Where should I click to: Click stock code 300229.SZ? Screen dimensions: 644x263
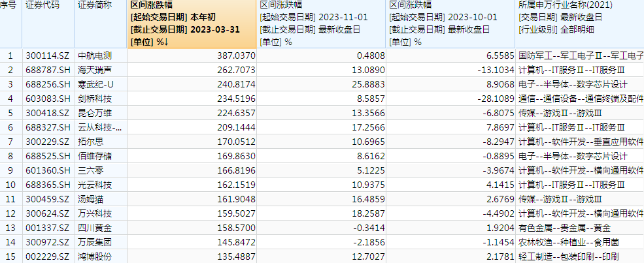pos(48,142)
